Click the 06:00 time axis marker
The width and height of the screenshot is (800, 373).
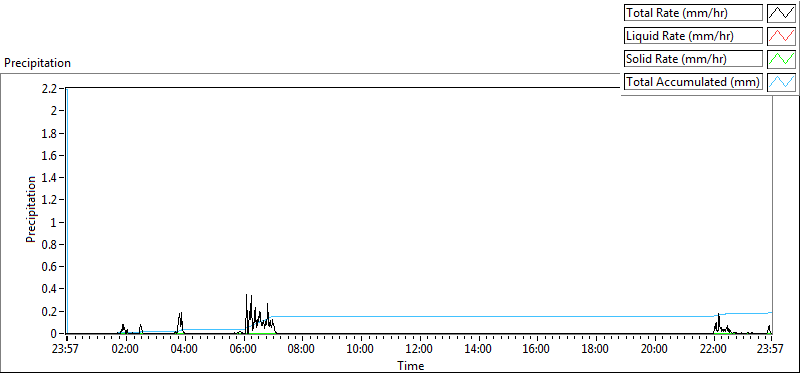(243, 350)
